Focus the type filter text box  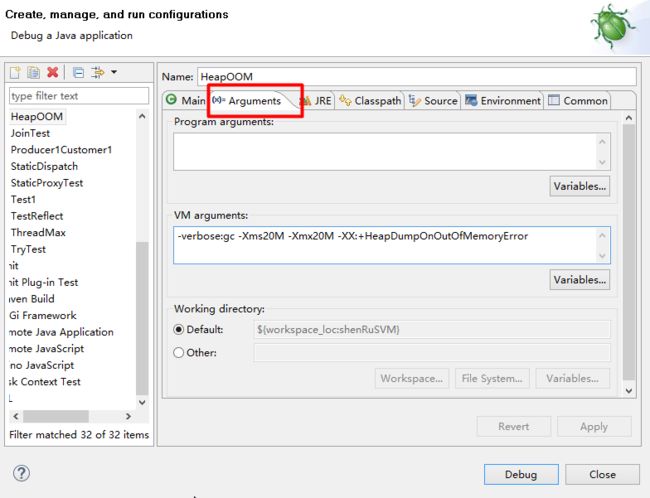[79, 96]
